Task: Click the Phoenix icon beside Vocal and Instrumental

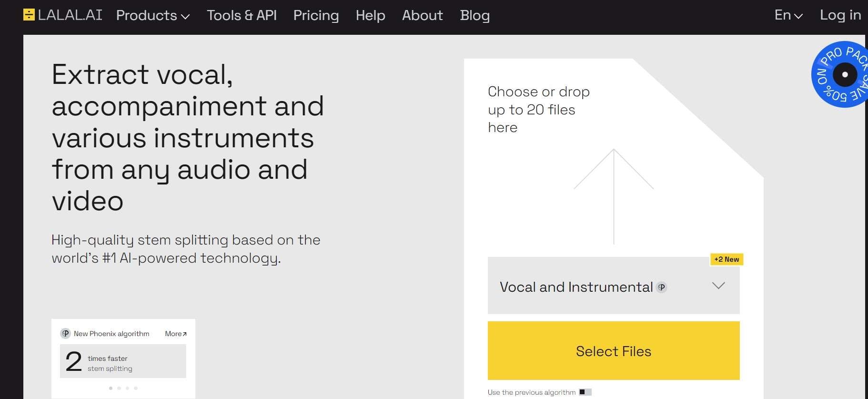Action: point(661,287)
